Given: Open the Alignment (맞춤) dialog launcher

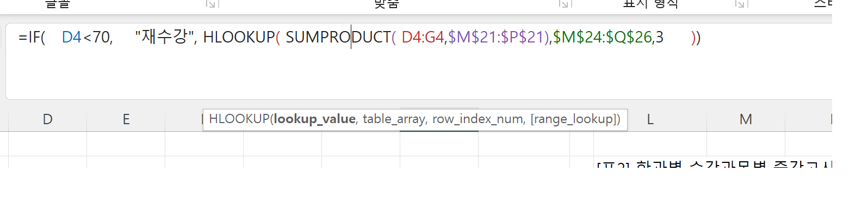Looking at the screenshot, I should point(564,4).
